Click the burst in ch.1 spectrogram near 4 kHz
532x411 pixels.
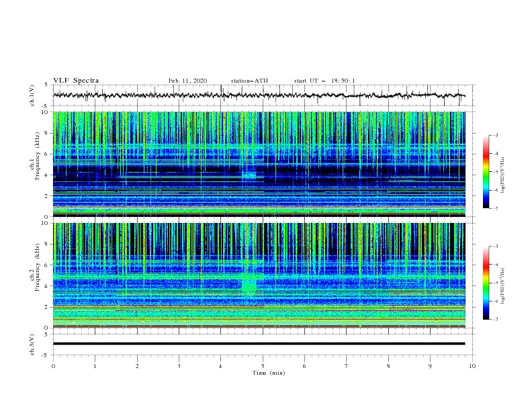coord(249,175)
